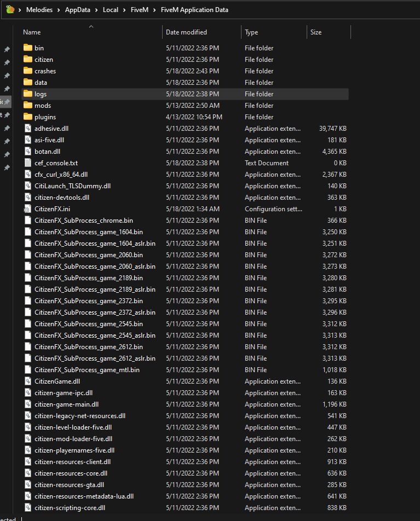This screenshot has height=521, width=420.
Task: Select CitizenFX_SubProcess_game_2060_aslr.bin file name
Action: tap(95, 267)
